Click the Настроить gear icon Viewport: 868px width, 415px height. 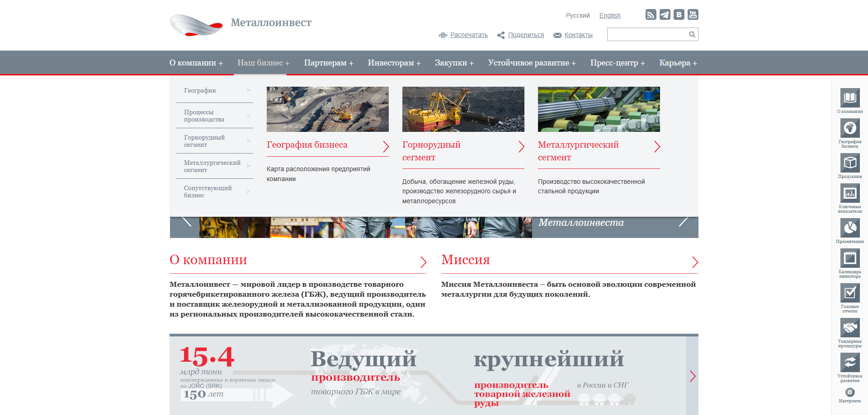pyautogui.click(x=850, y=392)
